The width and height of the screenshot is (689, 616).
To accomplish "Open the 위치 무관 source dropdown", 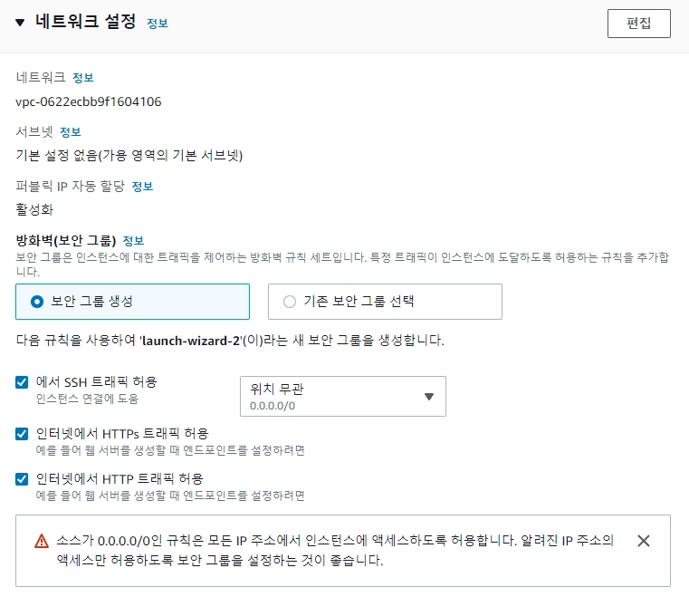I will [342, 396].
